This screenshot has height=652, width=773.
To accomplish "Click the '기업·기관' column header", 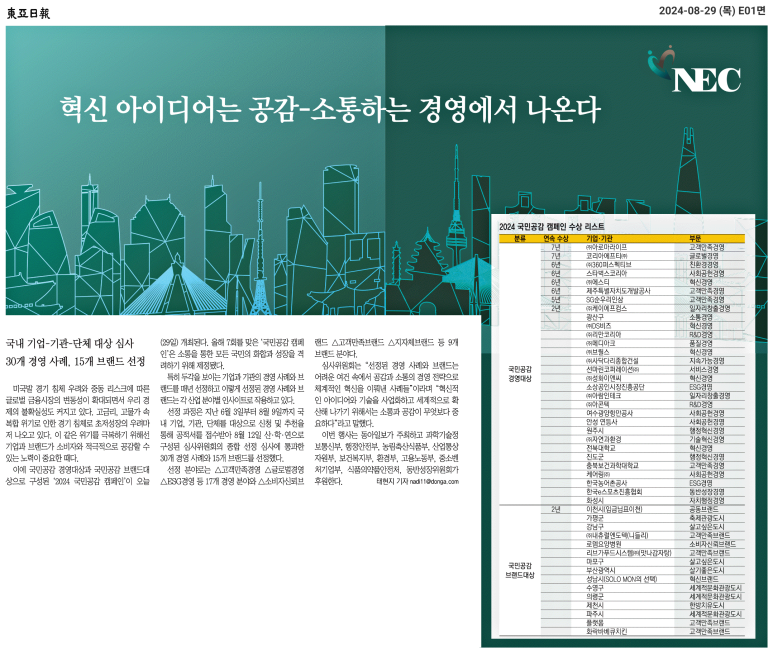I will [x=599, y=239].
